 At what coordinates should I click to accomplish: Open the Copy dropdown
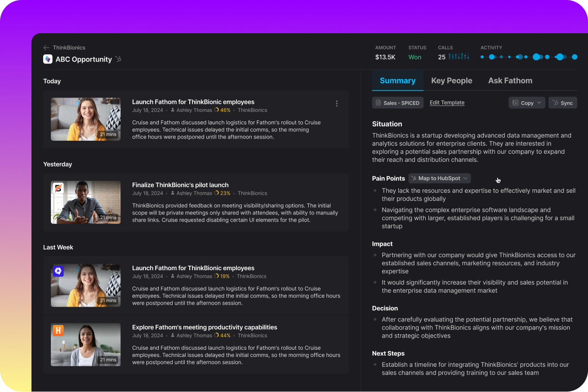pos(527,103)
